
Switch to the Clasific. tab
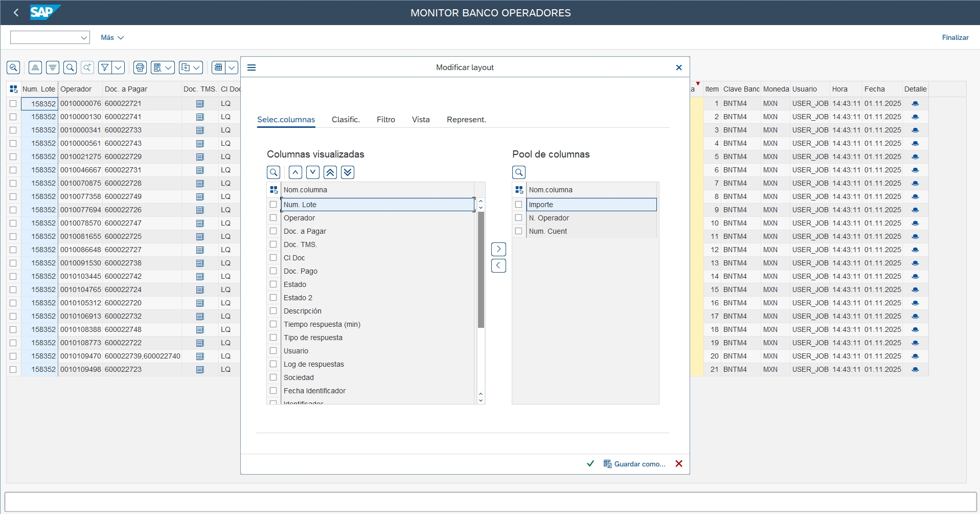[x=346, y=120]
